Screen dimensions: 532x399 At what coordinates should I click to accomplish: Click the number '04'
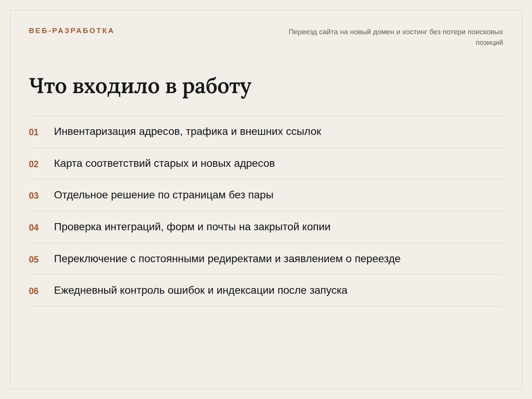point(34,228)
